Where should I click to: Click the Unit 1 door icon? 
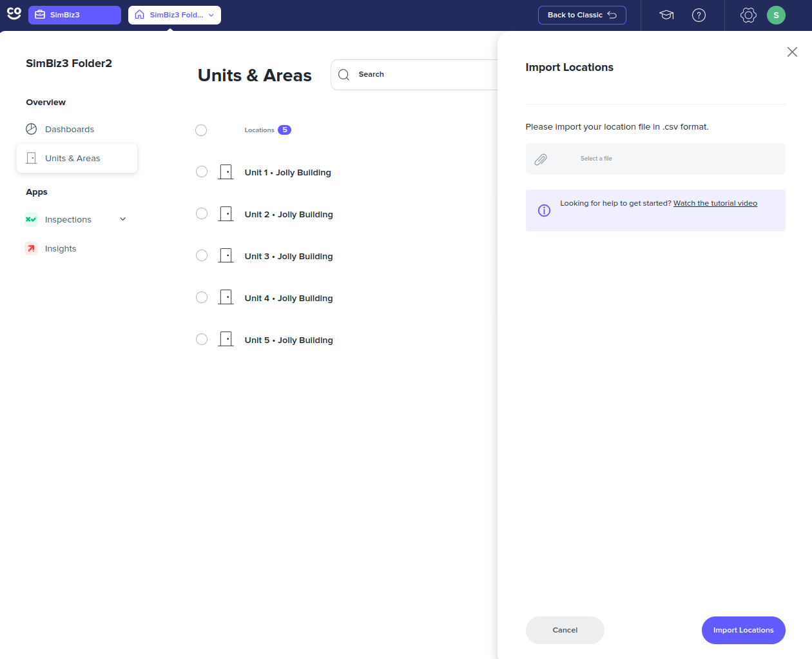(x=226, y=172)
